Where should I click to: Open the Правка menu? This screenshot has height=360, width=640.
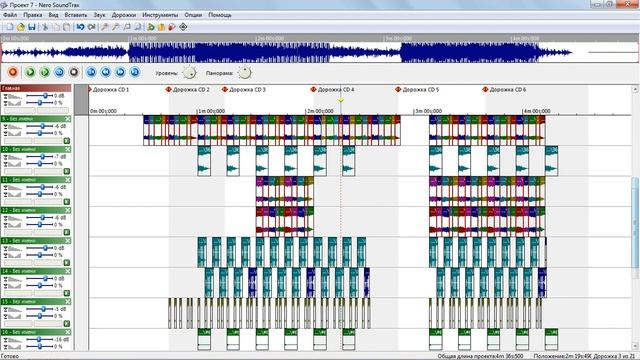pyautogui.click(x=33, y=15)
